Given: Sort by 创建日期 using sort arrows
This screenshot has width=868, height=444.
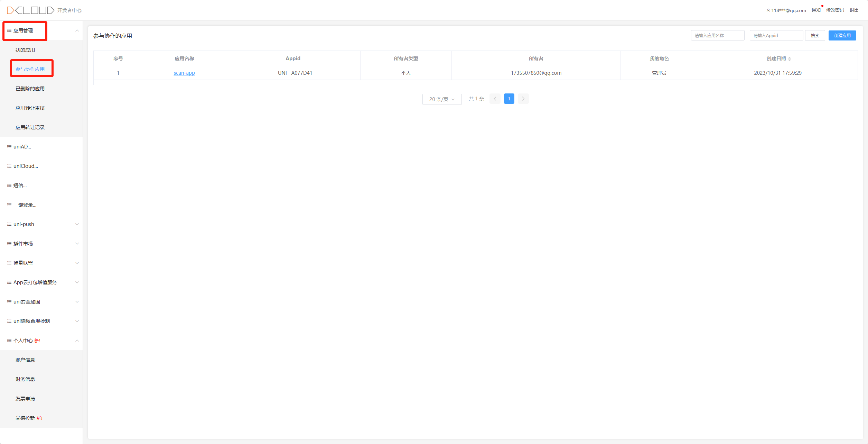Looking at the screenshot, I should pyautogui.click(x=789, y=59).
